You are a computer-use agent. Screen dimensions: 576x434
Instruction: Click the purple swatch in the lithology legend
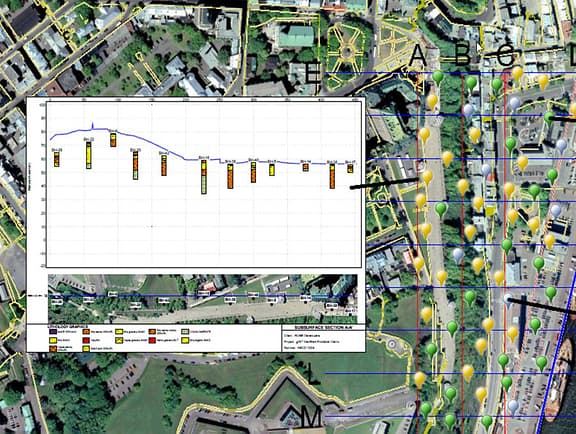click(x=53, y=331)
